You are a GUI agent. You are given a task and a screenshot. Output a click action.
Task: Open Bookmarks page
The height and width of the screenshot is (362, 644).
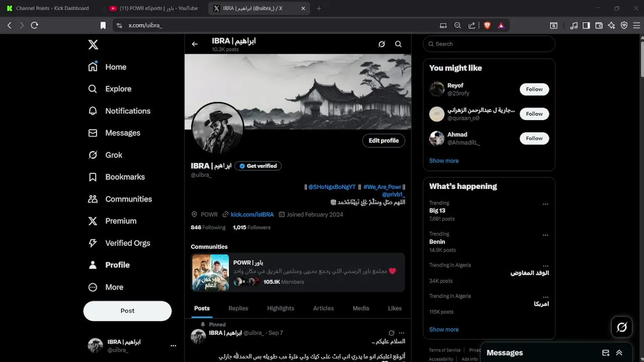(x=116, y=177)
